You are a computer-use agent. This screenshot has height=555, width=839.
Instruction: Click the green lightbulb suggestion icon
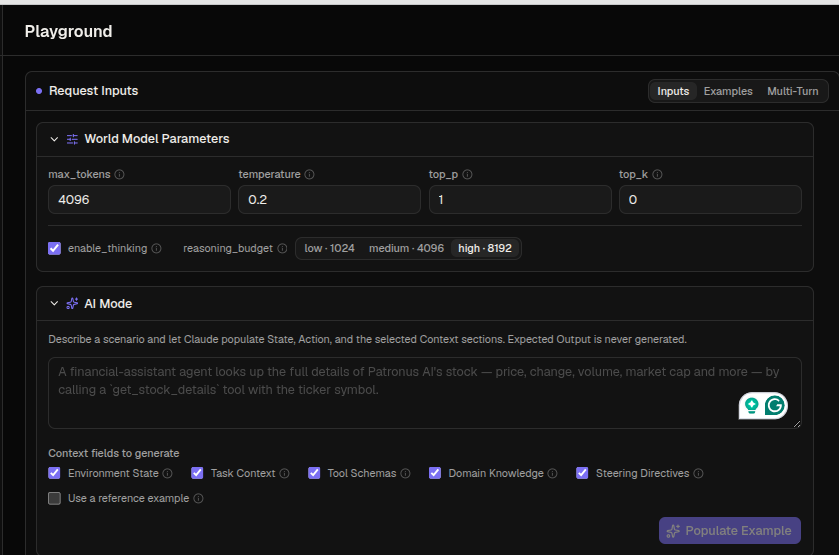point(752,406)
